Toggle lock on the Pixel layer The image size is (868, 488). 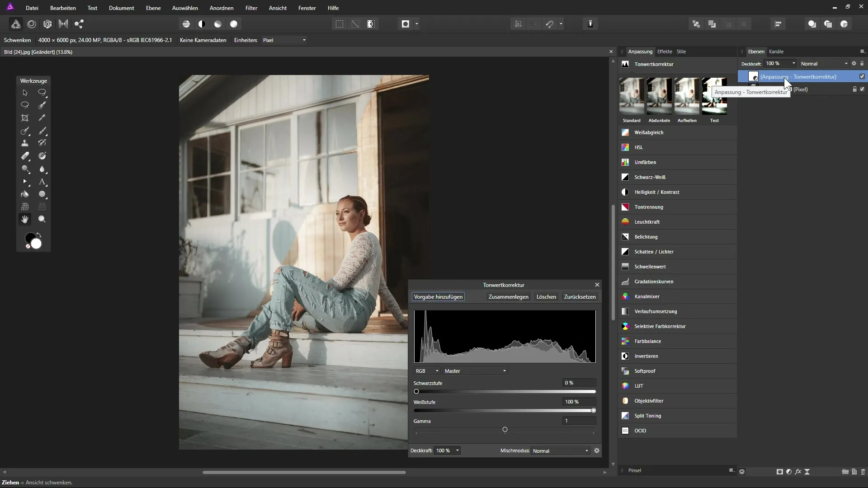[x=854, y=89]
